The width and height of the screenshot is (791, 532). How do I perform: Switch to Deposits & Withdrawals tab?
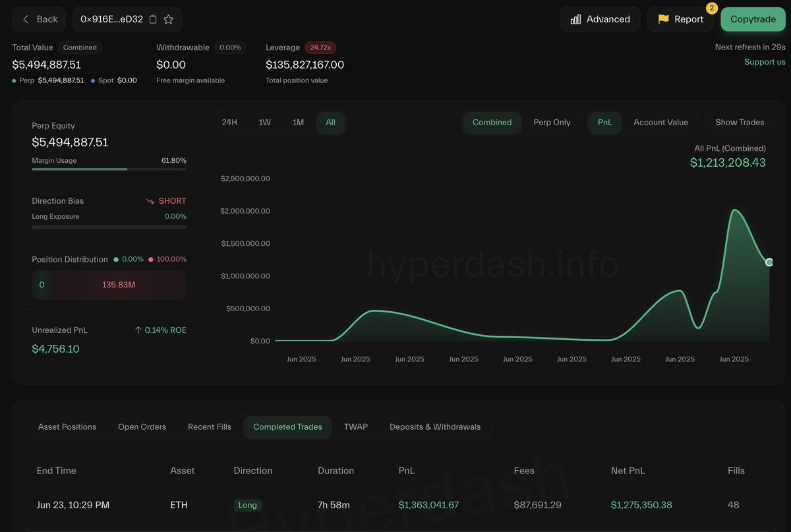click(435, 427)
